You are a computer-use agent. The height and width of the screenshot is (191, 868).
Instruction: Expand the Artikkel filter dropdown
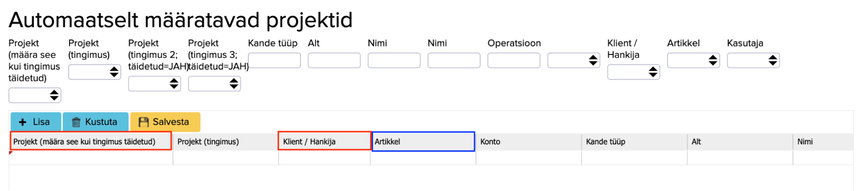pos(693,60)
